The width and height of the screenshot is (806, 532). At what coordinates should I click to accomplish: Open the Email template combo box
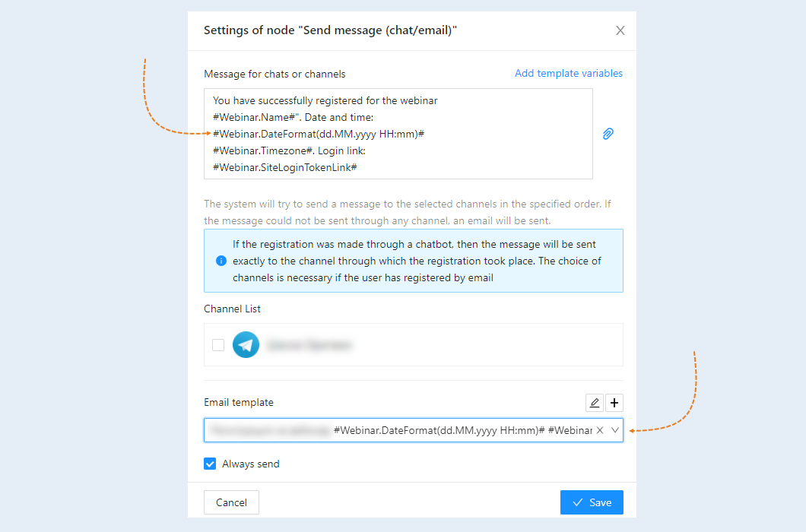coord(414,430)
